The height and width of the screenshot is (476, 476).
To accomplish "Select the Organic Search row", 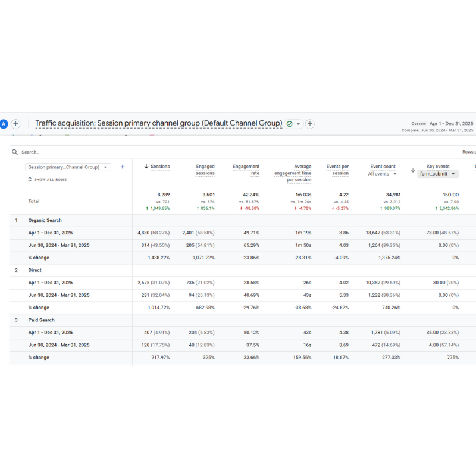I will (45, 220).
